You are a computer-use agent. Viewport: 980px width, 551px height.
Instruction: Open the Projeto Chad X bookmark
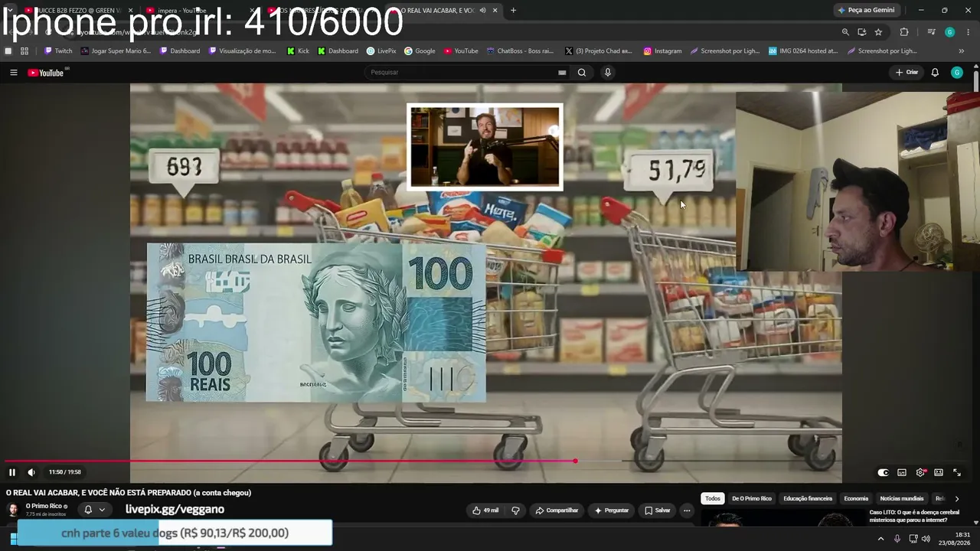click(x=599, y=51)
